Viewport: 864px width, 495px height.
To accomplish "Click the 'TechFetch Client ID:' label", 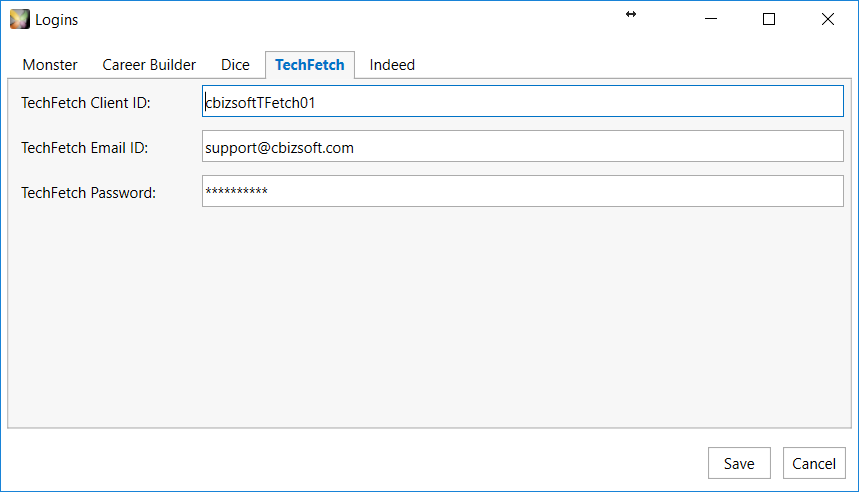I will pyautogui.click(x=86, y=103).
